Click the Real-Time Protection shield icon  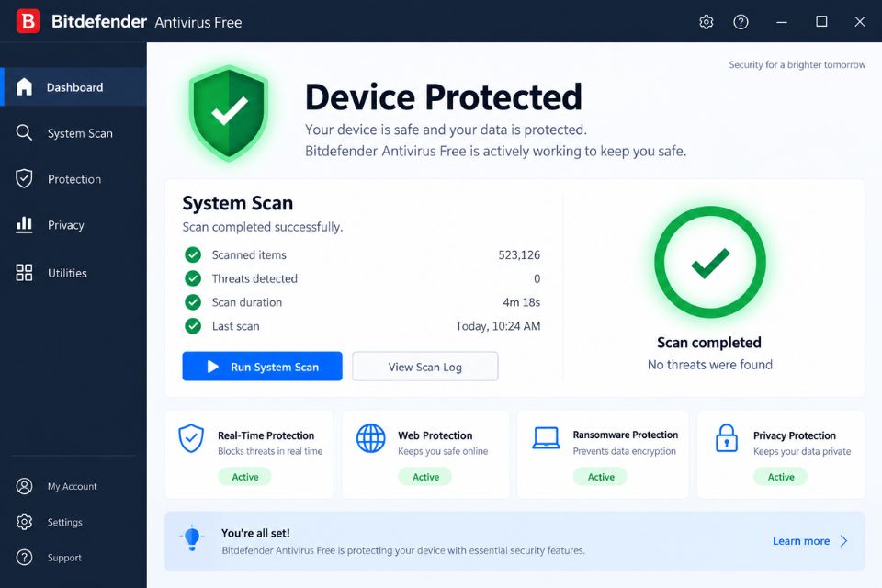click(191, 438)
